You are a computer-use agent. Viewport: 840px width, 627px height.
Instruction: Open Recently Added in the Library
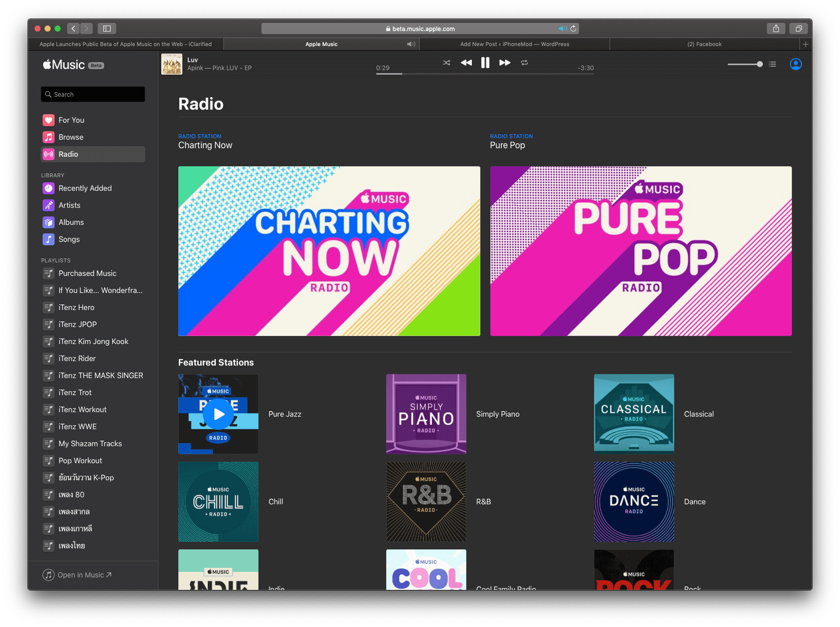[49, 188]
